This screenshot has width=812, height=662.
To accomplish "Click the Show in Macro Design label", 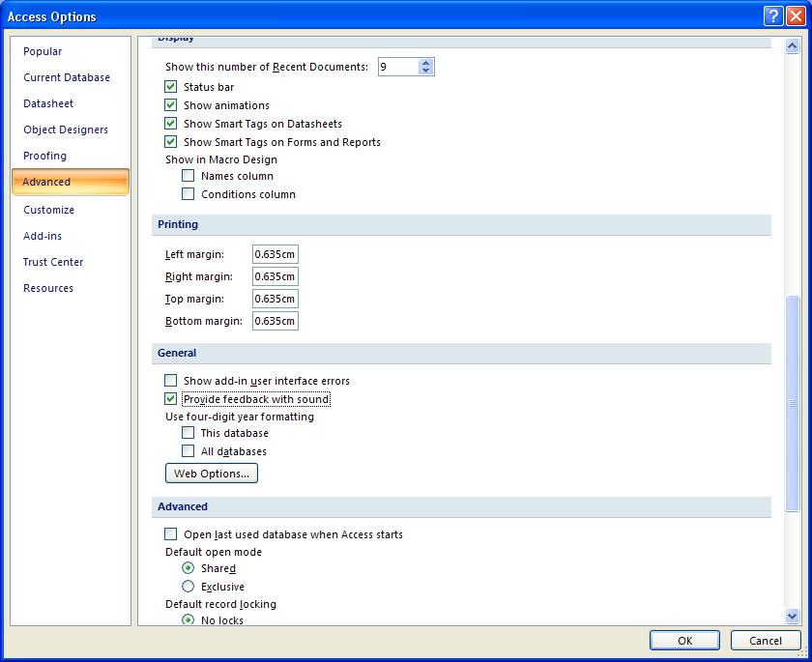I will [x=221, y=159].
